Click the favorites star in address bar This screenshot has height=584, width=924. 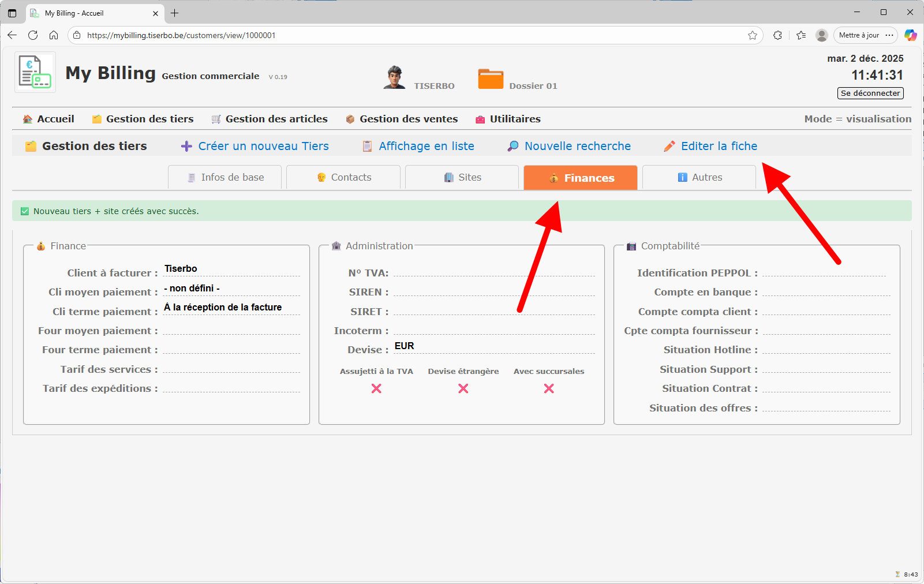[x=753, y=35]
